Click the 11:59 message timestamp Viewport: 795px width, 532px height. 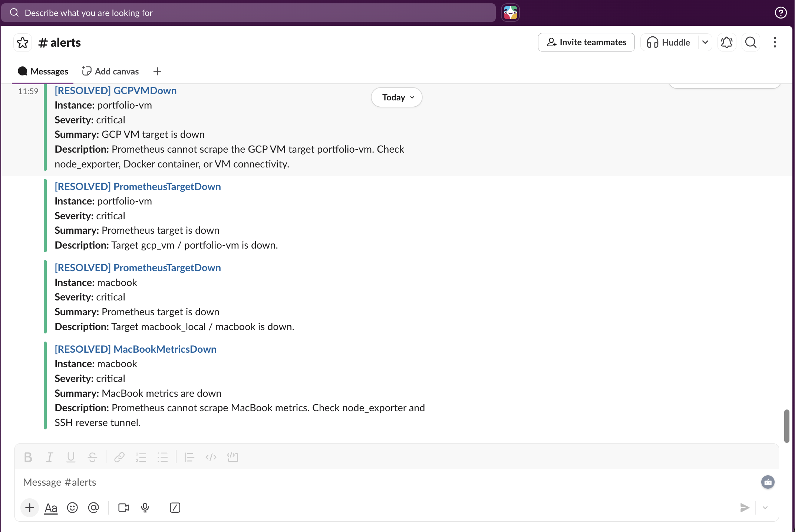pyautogui.click(x=28, y=91)
